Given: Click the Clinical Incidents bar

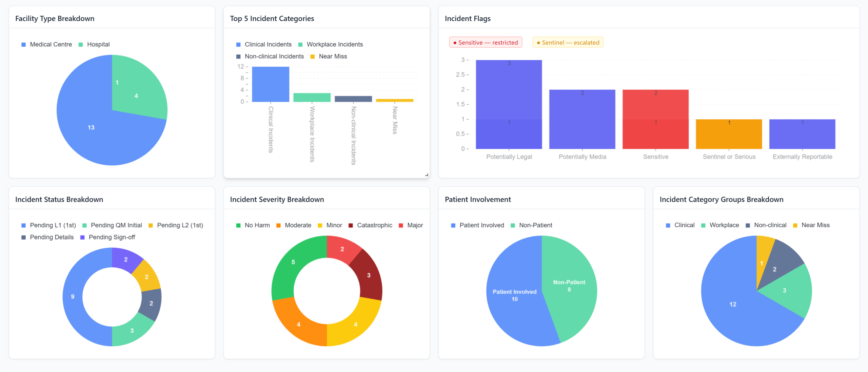Looking at the screenshot, I should click(x=270, y=84).
